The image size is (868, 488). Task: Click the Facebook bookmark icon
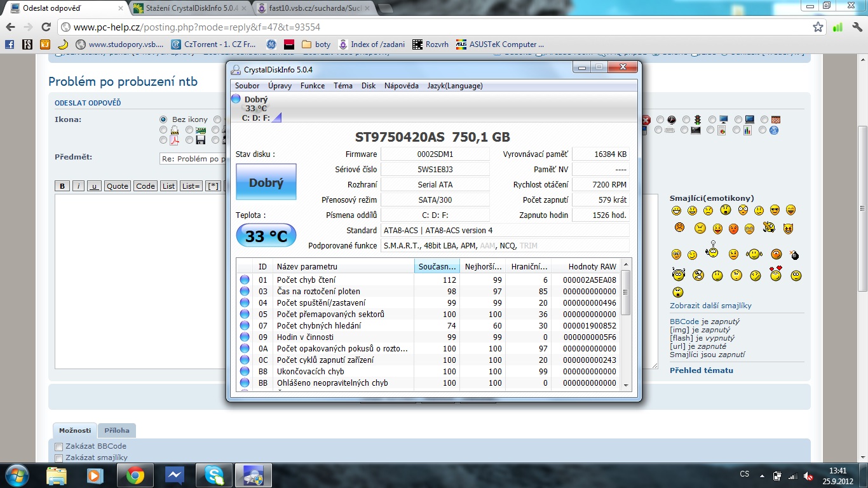tap(10, 44)
